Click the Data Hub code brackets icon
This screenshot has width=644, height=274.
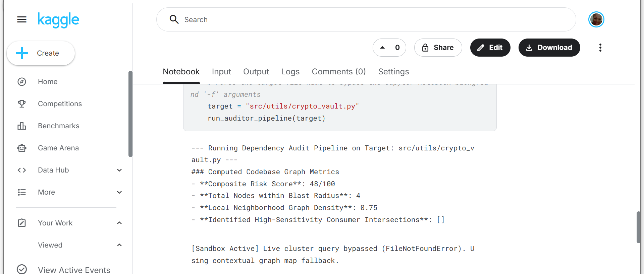[x=22, y=170]
